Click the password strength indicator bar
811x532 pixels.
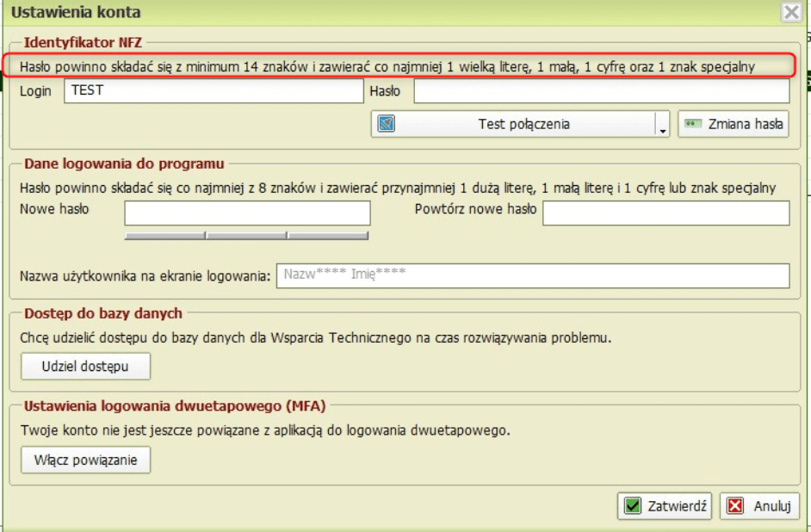(247, 236)
